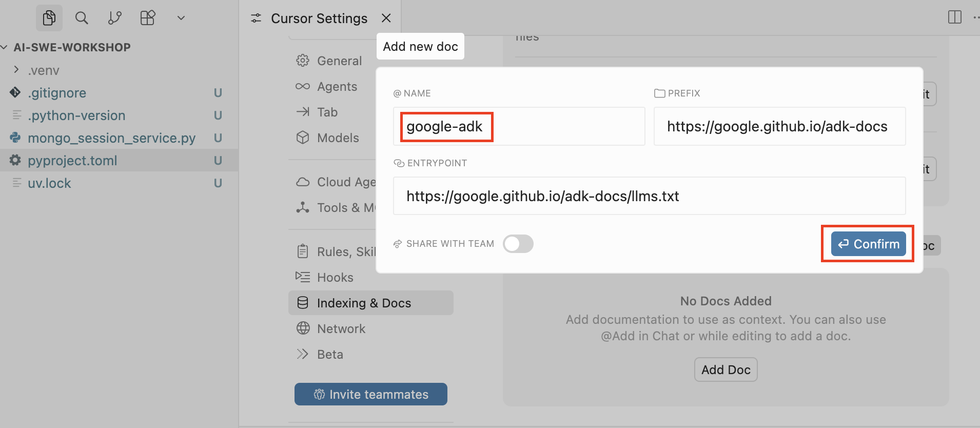Image resolution: width=980 pixels, height=428 pixels.
Task: Open the Source Control branch icon
Action: pos(114,18)
